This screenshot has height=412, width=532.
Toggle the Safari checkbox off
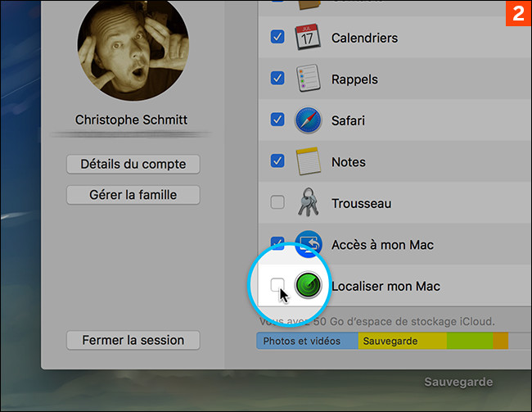tap(277, 120)
